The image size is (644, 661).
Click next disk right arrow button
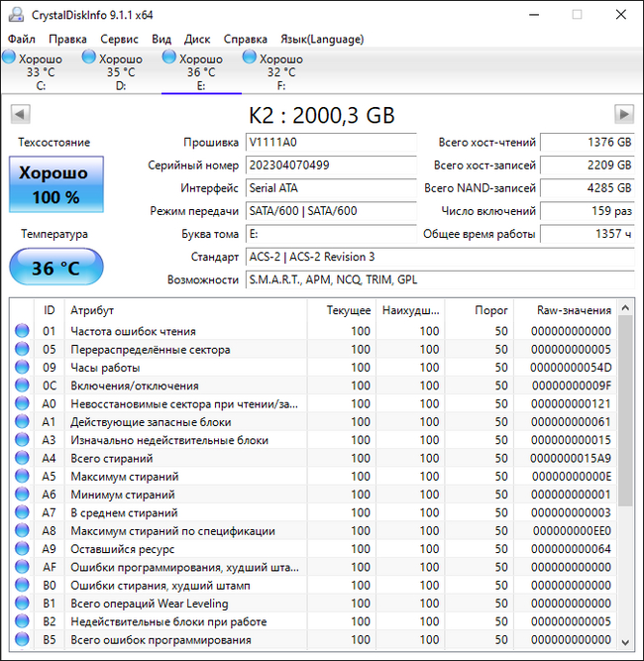[623, 114]
